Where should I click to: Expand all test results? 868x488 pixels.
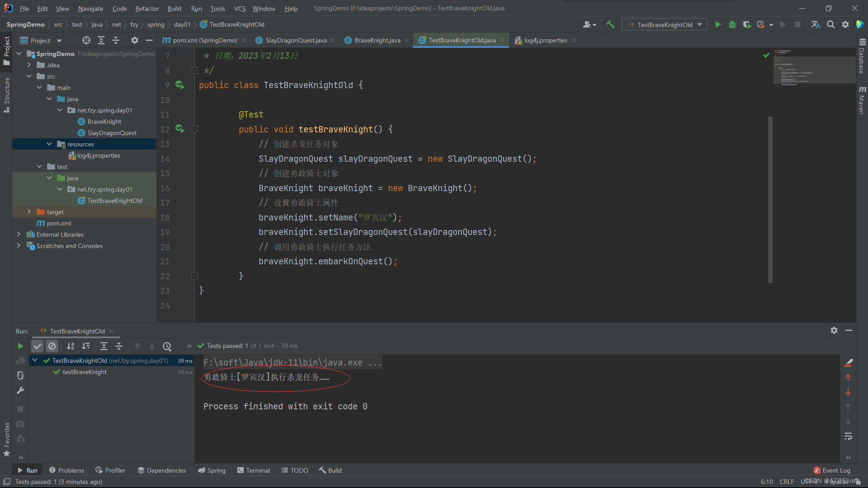click(104, 346)
